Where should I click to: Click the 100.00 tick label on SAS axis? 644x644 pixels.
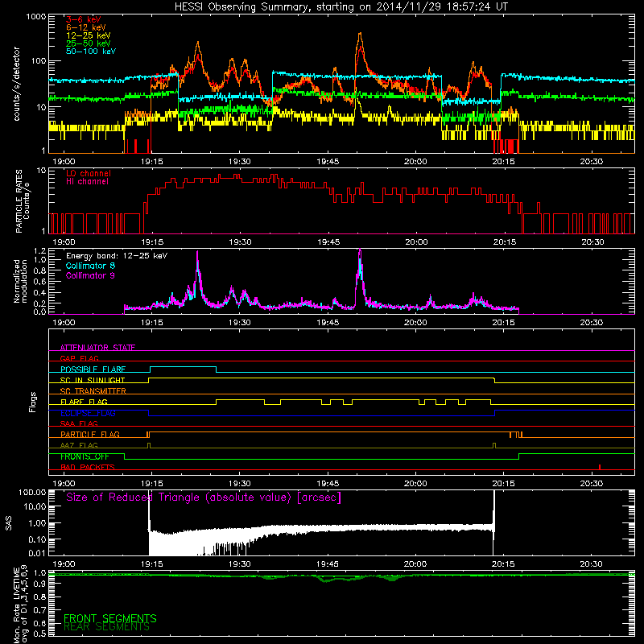pyautogui.click(x=31, y=492)
